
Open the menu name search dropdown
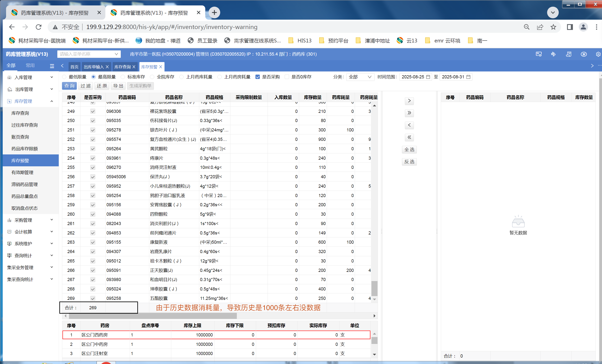[89, 54]
